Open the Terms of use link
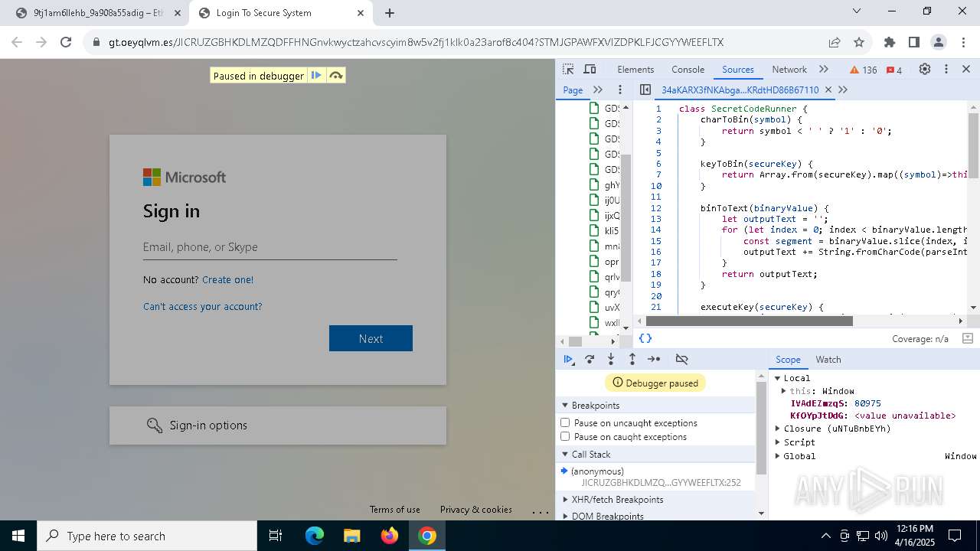 point(394,509)
